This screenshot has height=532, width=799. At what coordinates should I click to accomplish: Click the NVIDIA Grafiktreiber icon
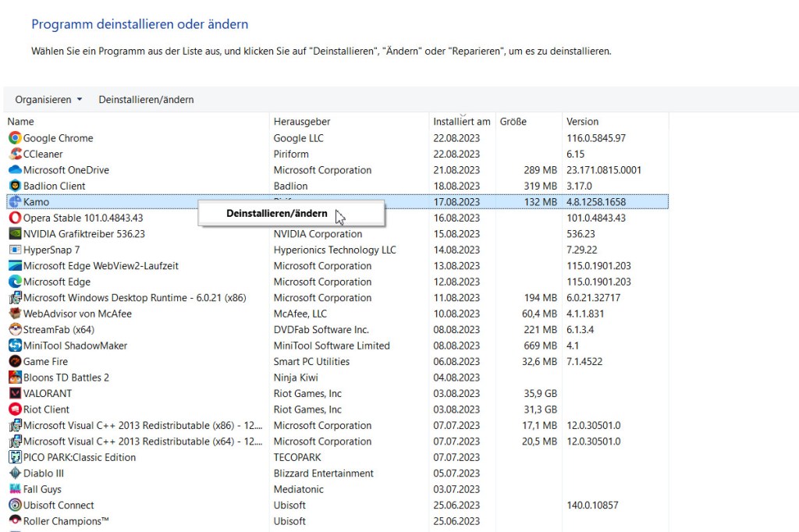click(16, 234)
